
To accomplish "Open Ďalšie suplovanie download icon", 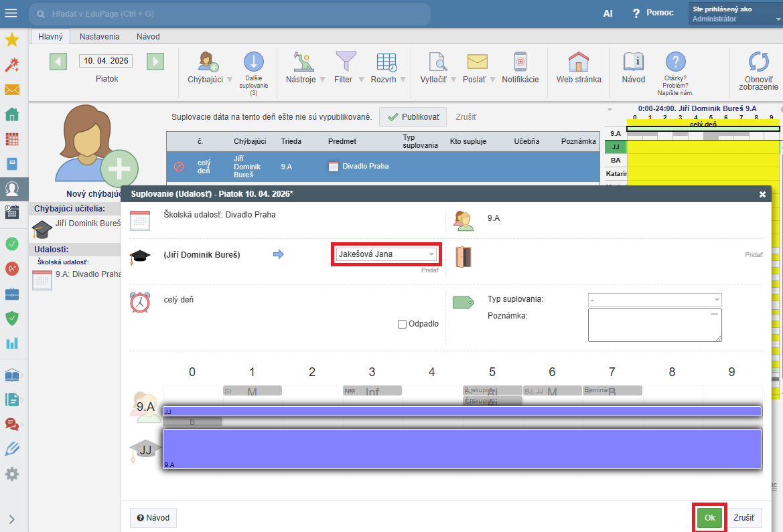I will pos(253,62).
